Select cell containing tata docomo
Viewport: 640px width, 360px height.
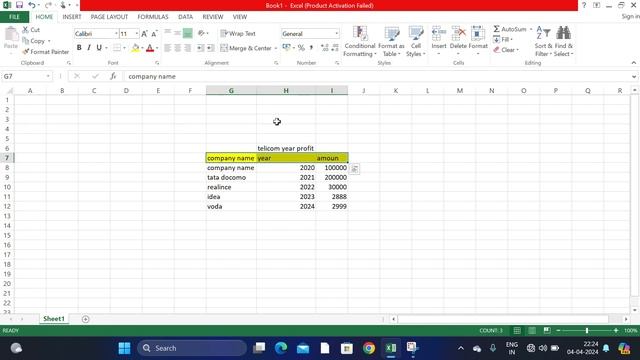[x=231, y=178]
